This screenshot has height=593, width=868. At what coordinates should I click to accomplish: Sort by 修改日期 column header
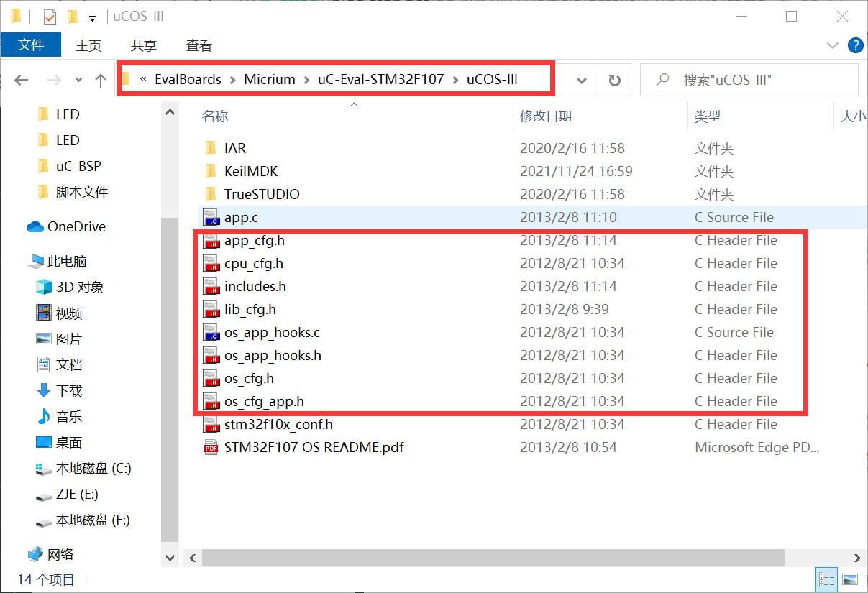[x=546, y=116]
